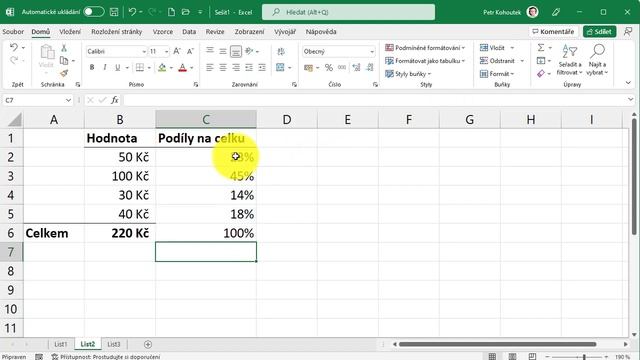Apply yellow fill color bucket
This screenshot has width=640, height=360.
[162, 67]
